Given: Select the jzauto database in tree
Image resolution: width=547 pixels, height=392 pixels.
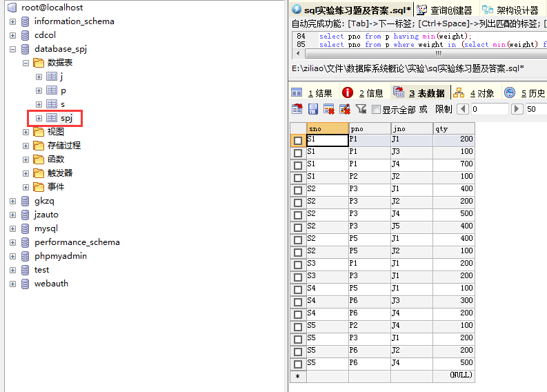Looking at the screenshot, I should pos(46,215).
